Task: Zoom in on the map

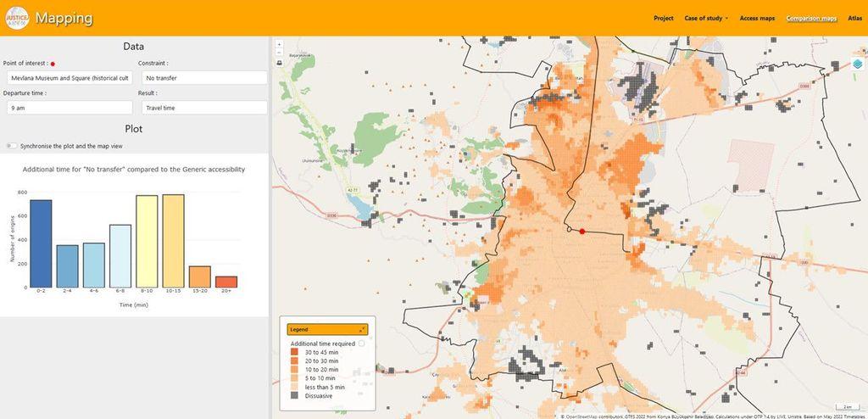Action: (x=279, y=44)
